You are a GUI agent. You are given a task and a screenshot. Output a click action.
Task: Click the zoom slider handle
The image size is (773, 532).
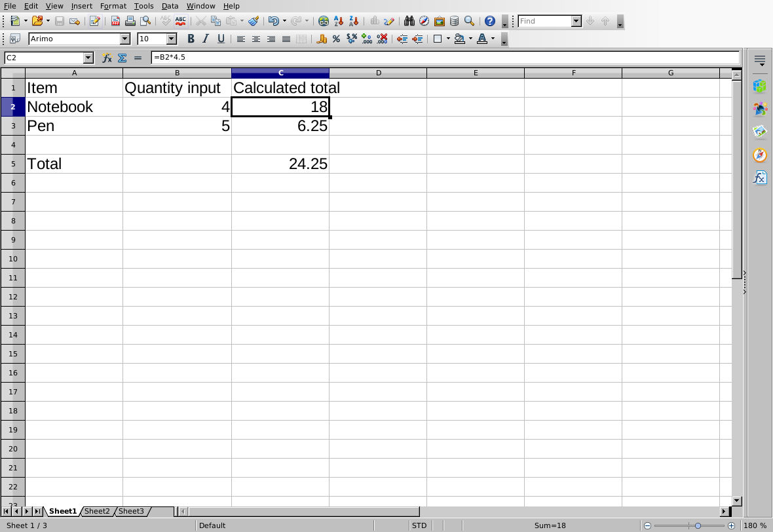[698, 525]
